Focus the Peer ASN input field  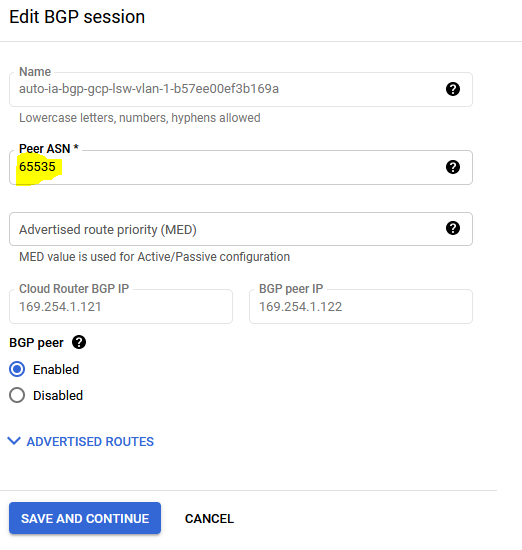tap(241, 167)
